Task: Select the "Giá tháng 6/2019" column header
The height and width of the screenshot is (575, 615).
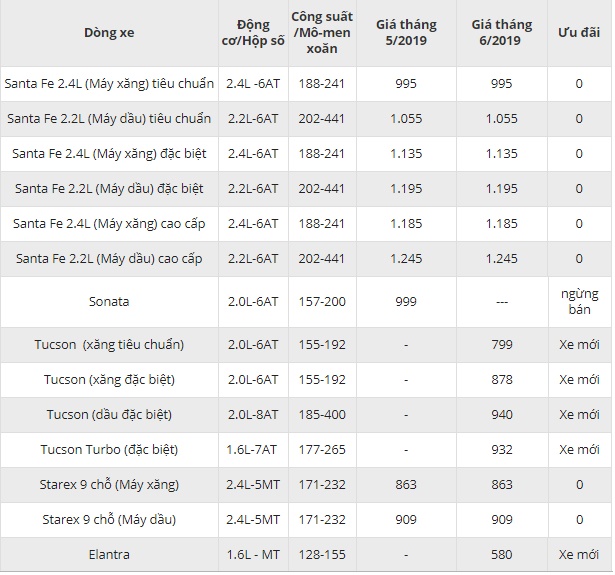Action: point(501,33)
